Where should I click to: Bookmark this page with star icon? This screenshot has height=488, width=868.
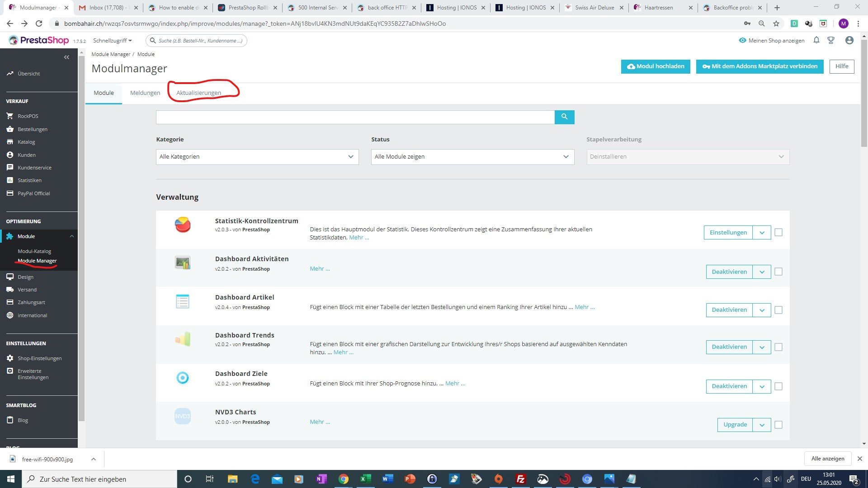776,23
